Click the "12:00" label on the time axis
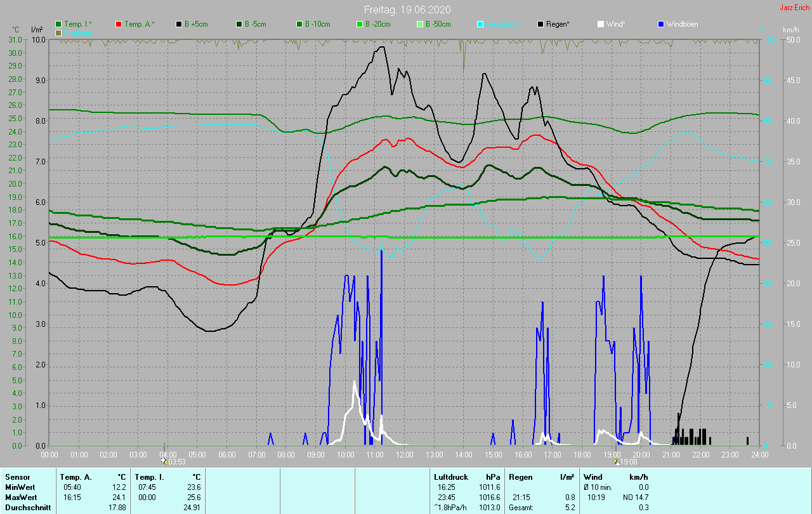 tap(405, 454)
